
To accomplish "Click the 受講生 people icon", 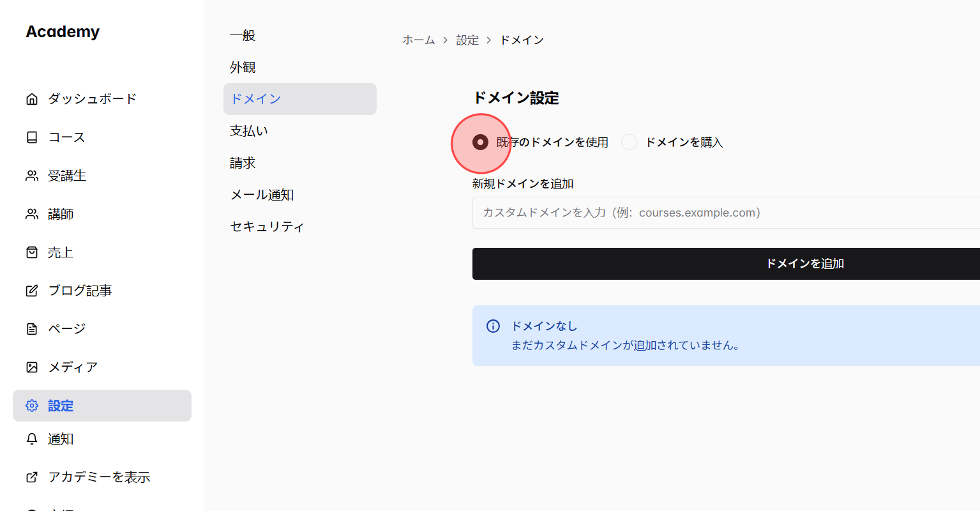I will click(x=32, y=175).
